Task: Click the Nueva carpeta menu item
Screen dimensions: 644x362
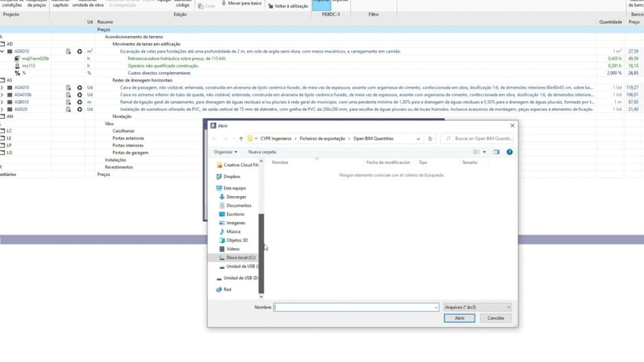Action: (262, 151)
